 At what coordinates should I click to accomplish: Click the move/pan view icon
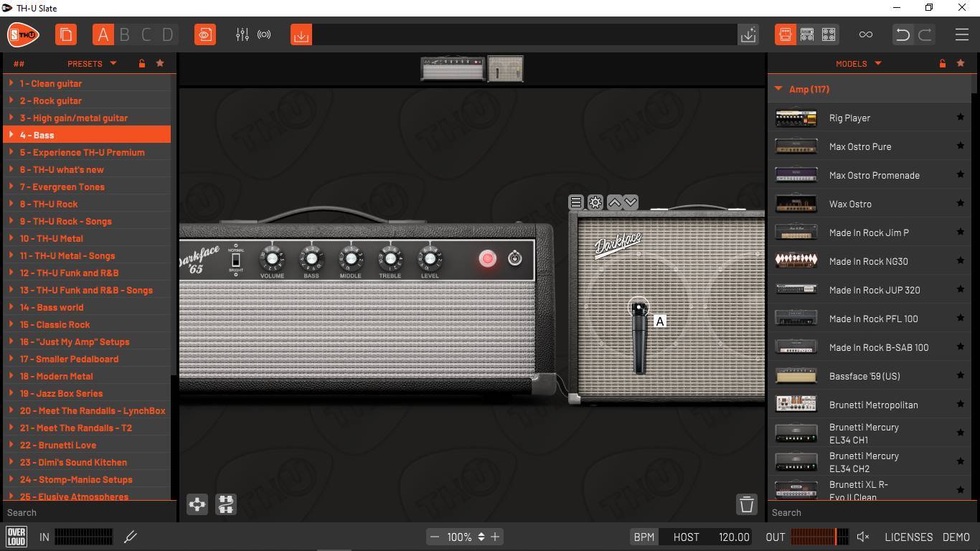(x=197, y=504)
